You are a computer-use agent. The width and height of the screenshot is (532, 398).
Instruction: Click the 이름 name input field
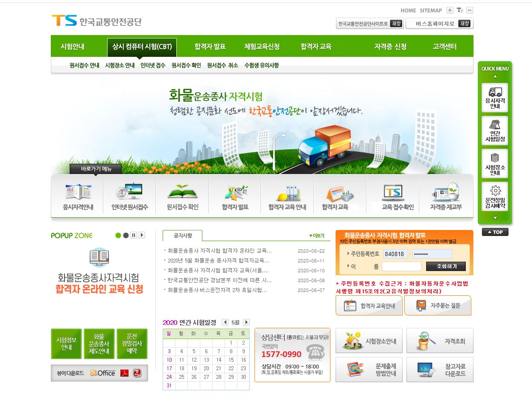pos(401,266)
